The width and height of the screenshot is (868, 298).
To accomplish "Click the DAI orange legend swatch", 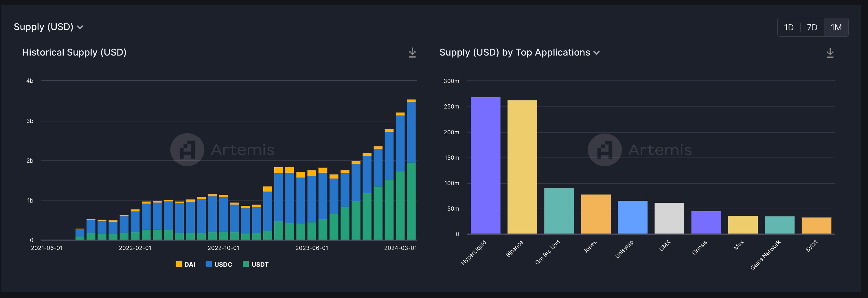I will (179, 264).
